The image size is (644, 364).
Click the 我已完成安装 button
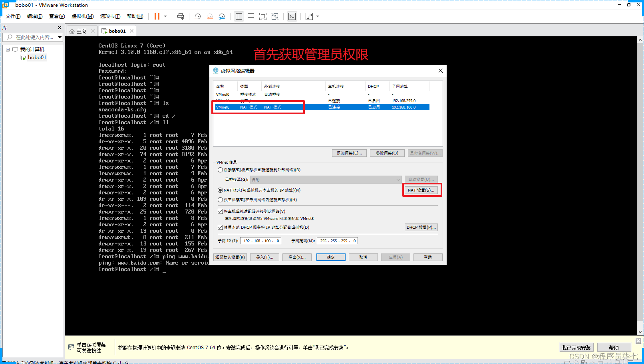pos(576,348)
